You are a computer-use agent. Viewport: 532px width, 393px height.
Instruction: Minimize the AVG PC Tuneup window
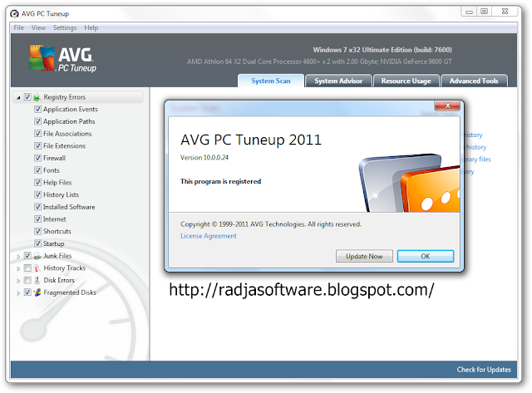pyautogui.click(x=469, y=12)
